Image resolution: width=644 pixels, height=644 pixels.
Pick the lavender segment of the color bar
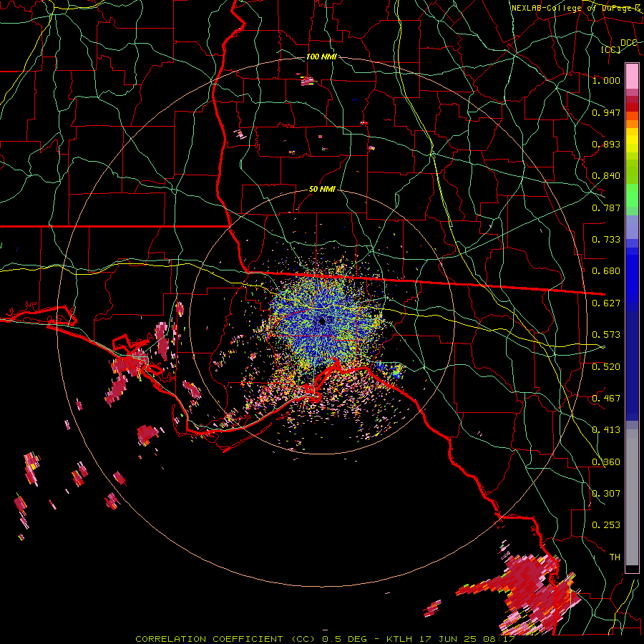pyautogui.click(x=632, y=228)
